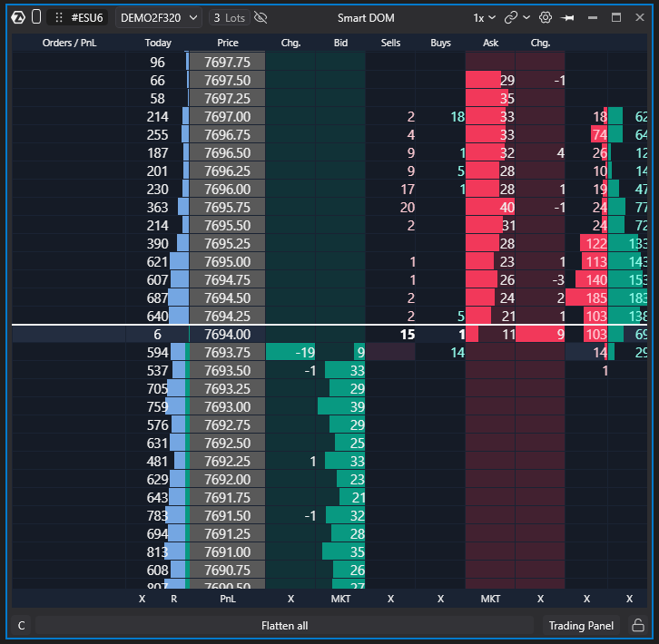Click the phone-shaped icon beside the logo
This screenshot has height=644, width=659.
point(36,17)
